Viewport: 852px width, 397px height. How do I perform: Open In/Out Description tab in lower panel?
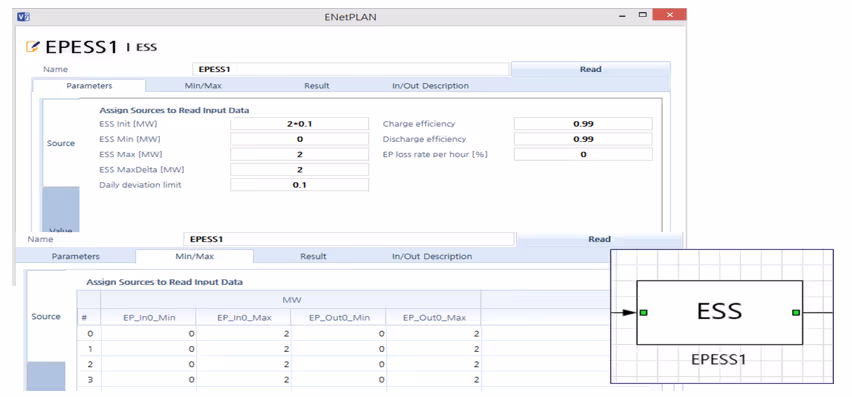point(432,256)
